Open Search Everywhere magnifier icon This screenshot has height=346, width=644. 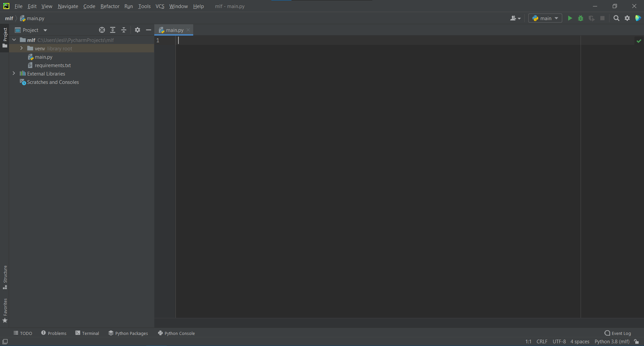pos(616,18)
